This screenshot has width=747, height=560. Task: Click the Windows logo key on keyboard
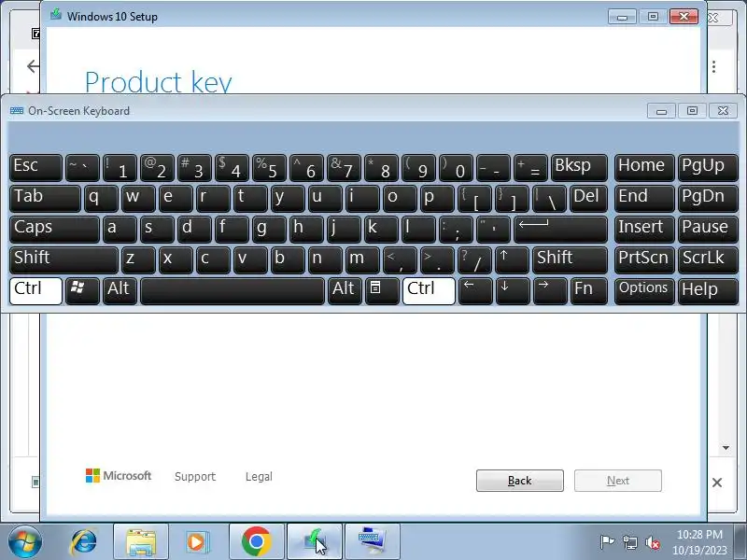[x=82, y=291]
